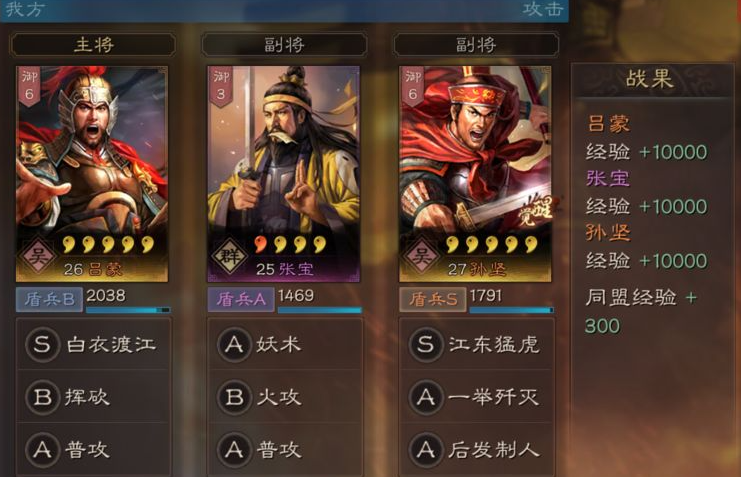The width and height of the screenshot is (741, 477).
Task: Select the 盾兵S troop type badge
Action: pos(433,299)
